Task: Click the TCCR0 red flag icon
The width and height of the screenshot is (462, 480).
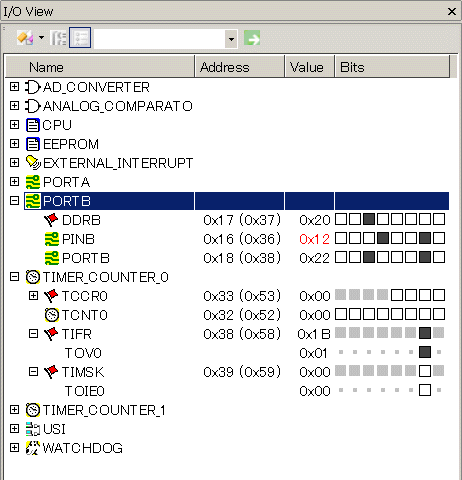Action: tap(51, 296)
